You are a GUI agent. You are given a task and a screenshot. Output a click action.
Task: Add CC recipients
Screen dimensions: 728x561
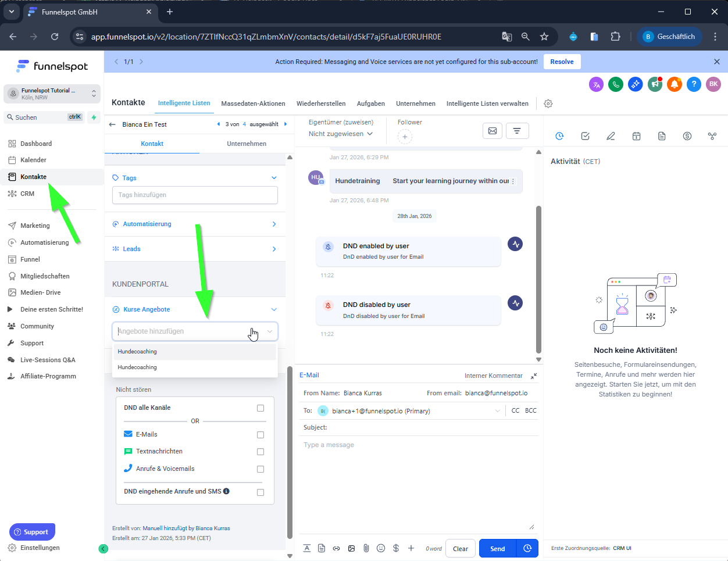click(x=515, y=410)
